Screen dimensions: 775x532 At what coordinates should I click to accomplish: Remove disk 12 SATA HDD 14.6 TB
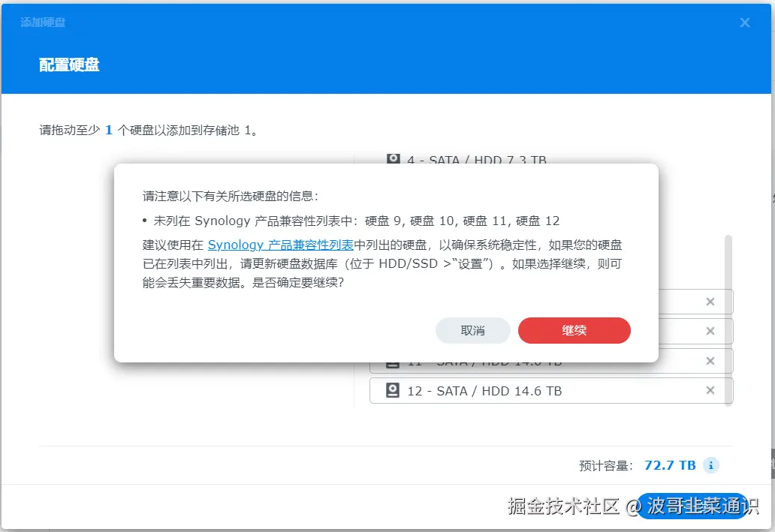click(x=710, y=390)
